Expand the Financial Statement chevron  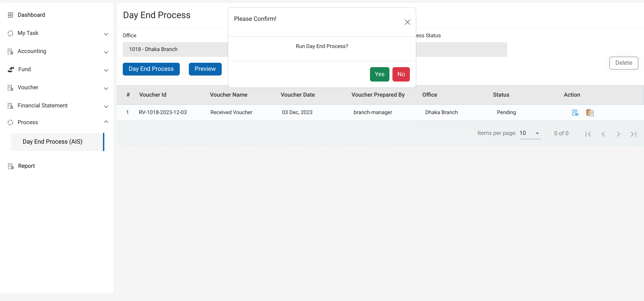click(x=106, y=107)
